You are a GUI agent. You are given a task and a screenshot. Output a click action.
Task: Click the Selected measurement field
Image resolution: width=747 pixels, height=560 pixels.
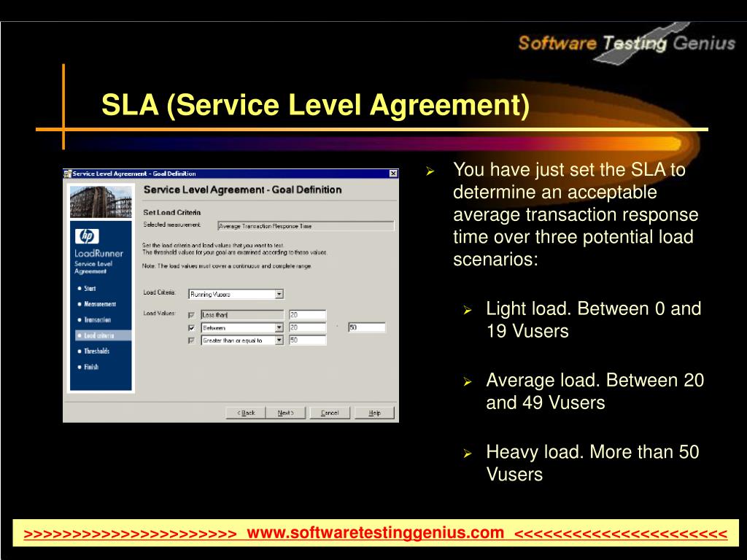pyautogui.click(x=306, y=226)
